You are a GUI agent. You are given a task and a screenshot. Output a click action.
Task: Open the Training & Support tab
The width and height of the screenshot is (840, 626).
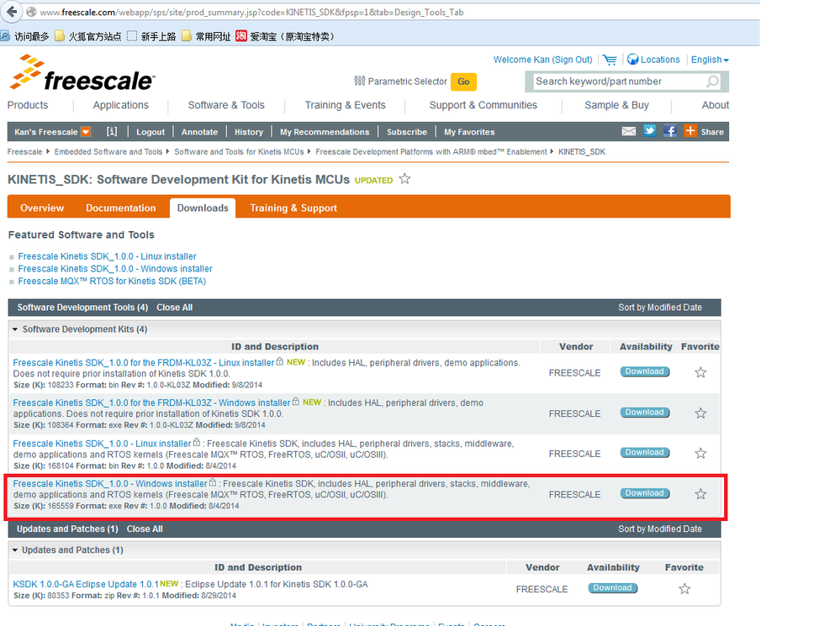click(x=293, y=208)
